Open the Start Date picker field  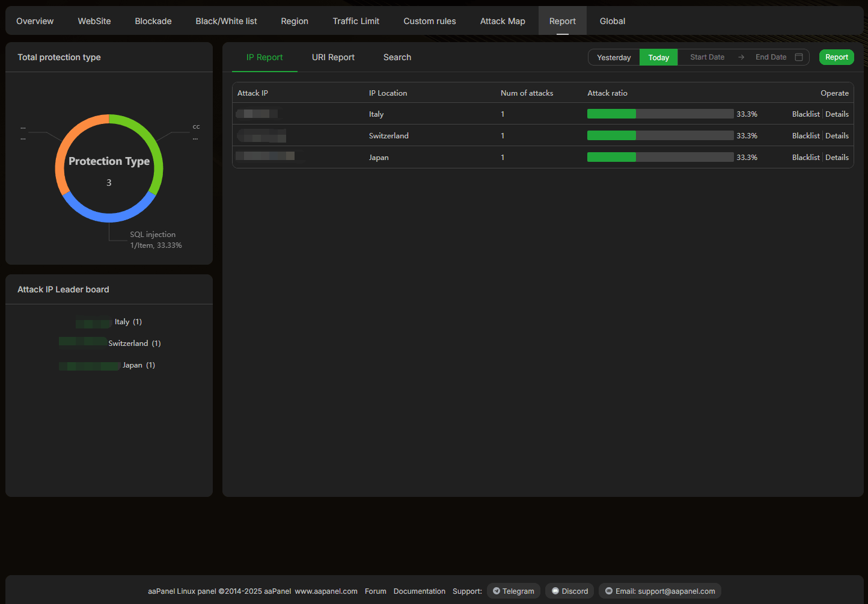pos(707,57)
